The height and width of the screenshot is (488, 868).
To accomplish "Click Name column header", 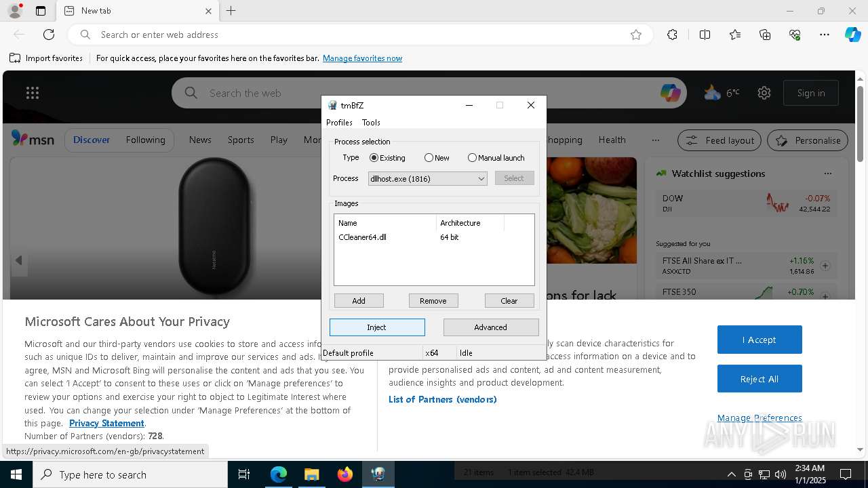I will tap(385, 223).
